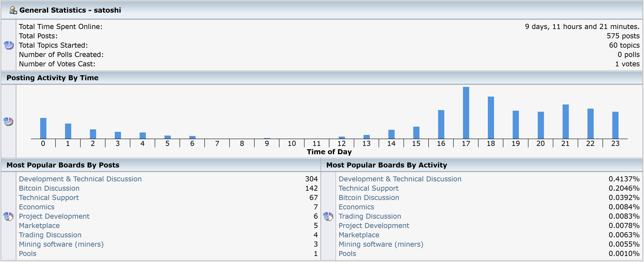Click the '1 votes' value
The image size is (644, 262).
click(627, 64)
